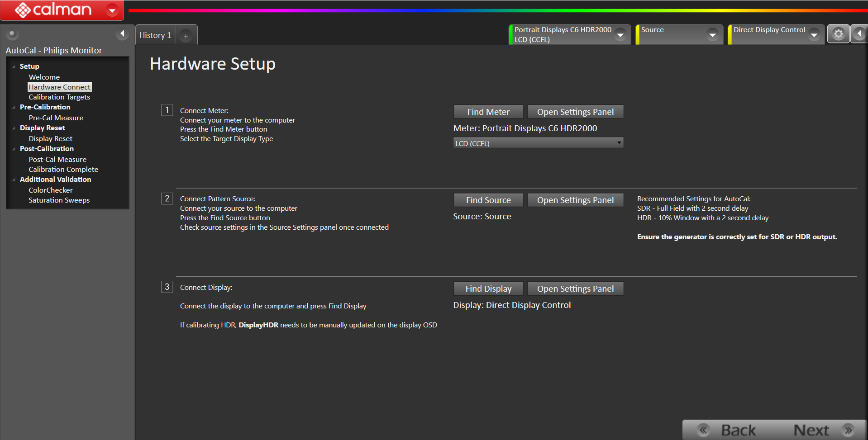Open Settings Panel for the pattern source
The image size is (868, 440).
point(575,200)
